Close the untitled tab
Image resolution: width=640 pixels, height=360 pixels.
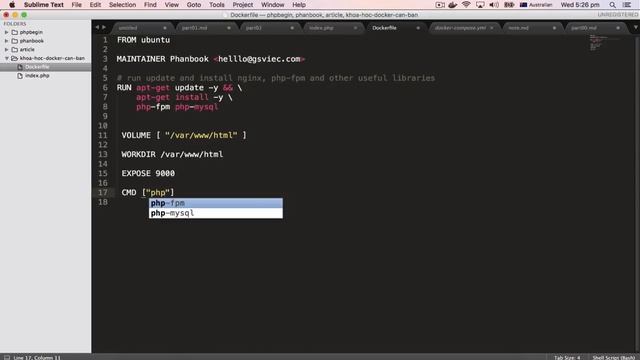[x=165, y=28]
